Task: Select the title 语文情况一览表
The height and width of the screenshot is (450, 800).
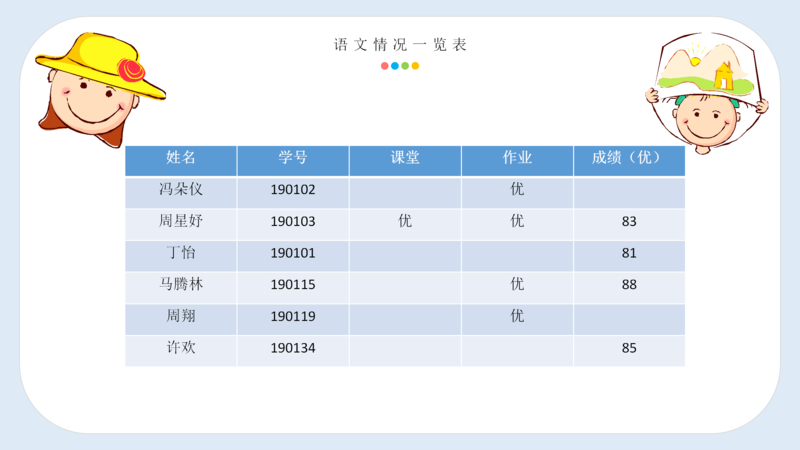Action: tap(401, 45)
